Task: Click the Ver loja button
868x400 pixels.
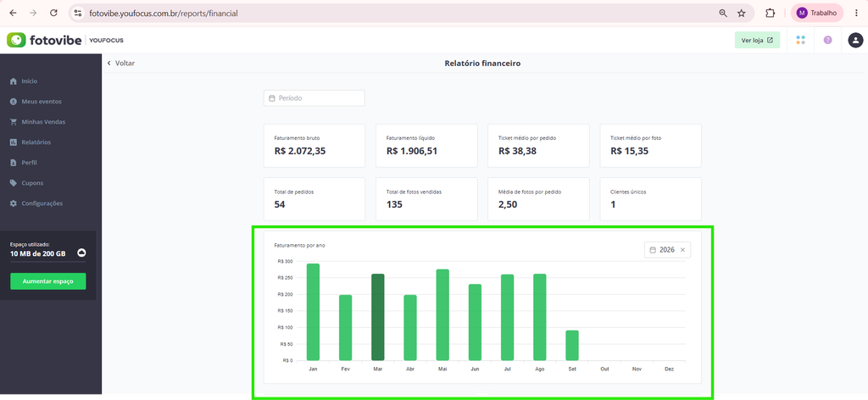Action: (757, 40)
